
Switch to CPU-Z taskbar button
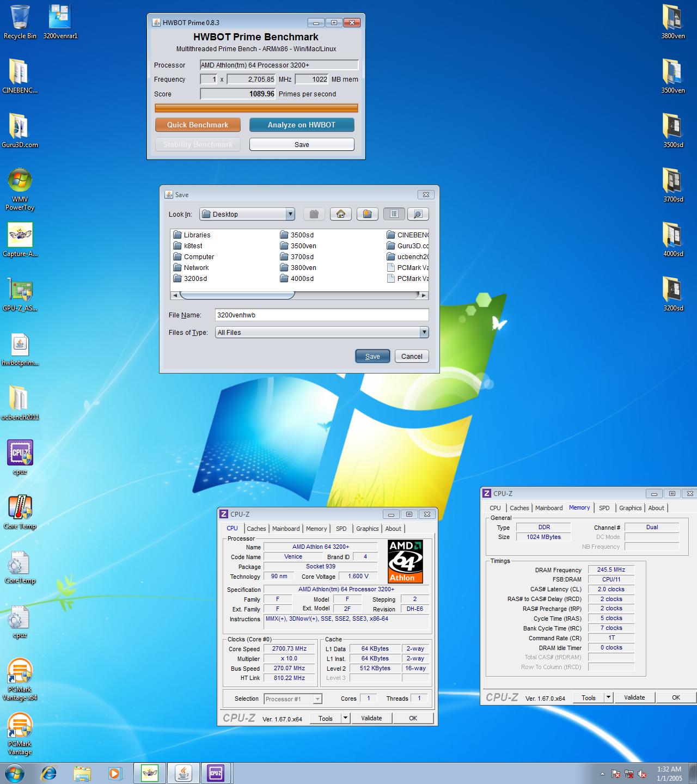216,773
